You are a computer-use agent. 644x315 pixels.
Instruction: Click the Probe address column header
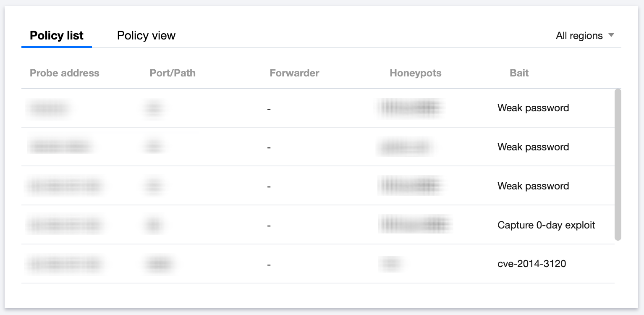pyautogui.click(x=65, y=73)
